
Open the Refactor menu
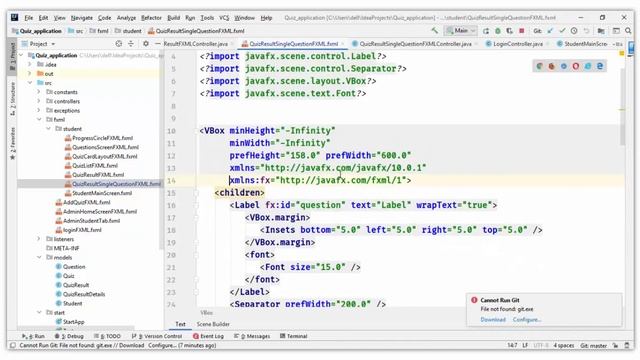151,18
